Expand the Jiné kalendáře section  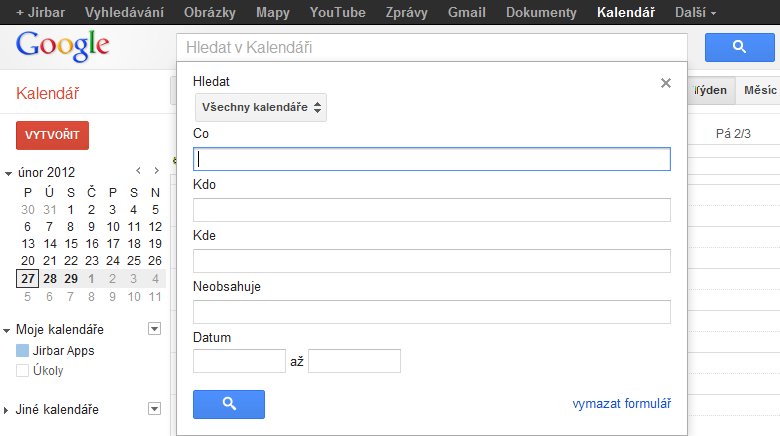point(8,410)
